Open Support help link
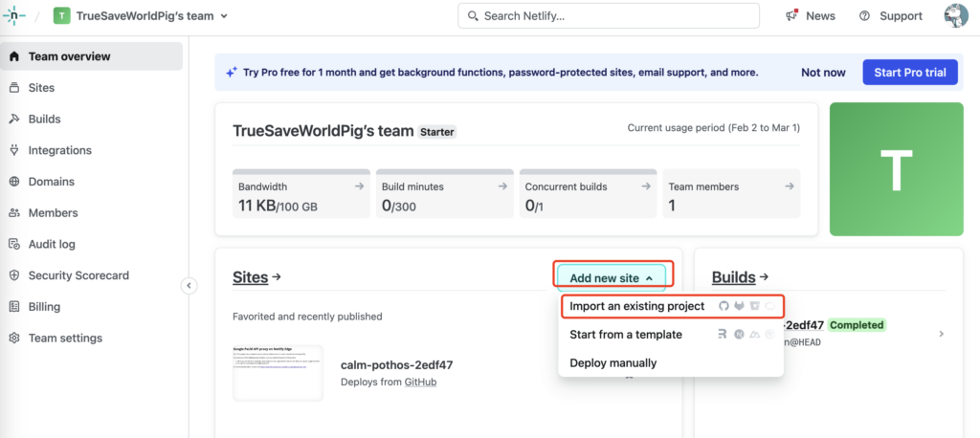Image resolution: width=980 pixels, height=438 pixels. 891,16
